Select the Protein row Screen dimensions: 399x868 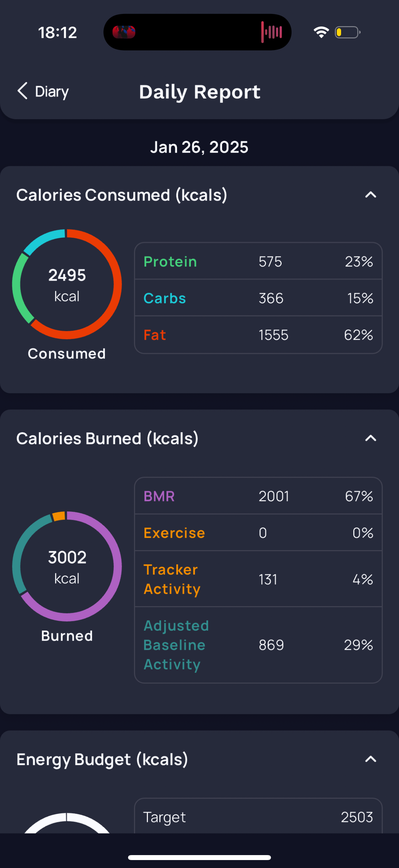tap(258, 262)
